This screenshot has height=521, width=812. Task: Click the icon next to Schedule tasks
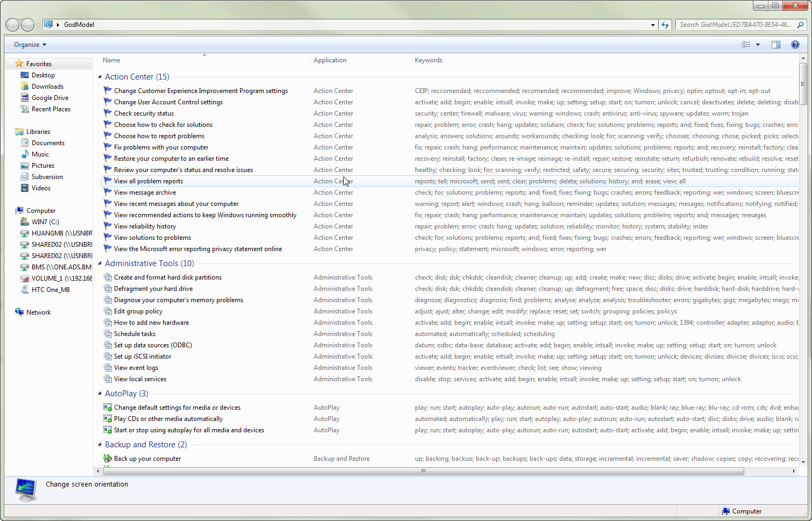[108, 334]
